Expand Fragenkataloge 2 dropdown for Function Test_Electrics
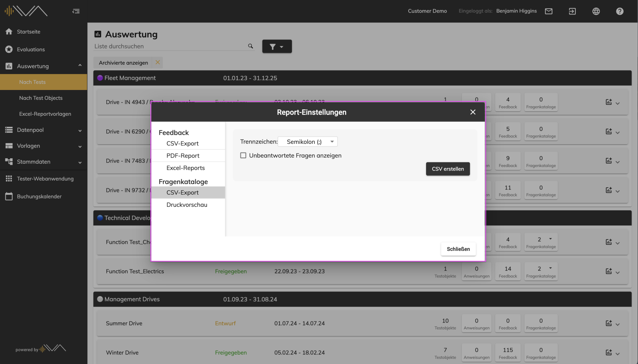 (x=550, y=268)
